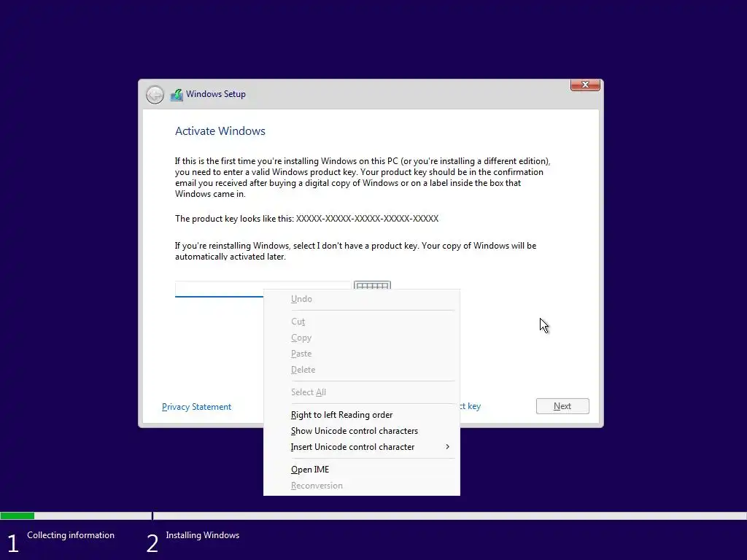This screenshot has height=560, width=747.
Task: Click the setup progress bar
Action: click(373, 516)
